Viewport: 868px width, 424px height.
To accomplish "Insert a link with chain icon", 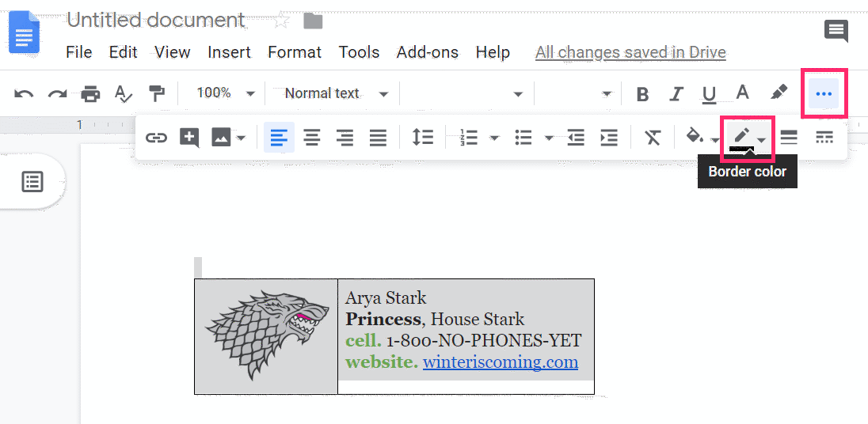I will (x=156, y=138).
